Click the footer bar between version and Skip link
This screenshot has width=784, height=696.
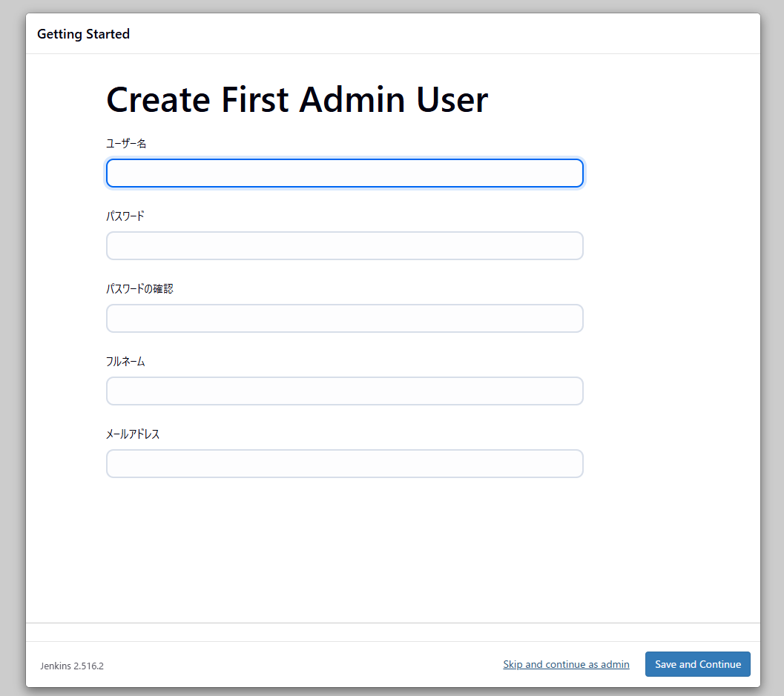click(x=297, y=664)
